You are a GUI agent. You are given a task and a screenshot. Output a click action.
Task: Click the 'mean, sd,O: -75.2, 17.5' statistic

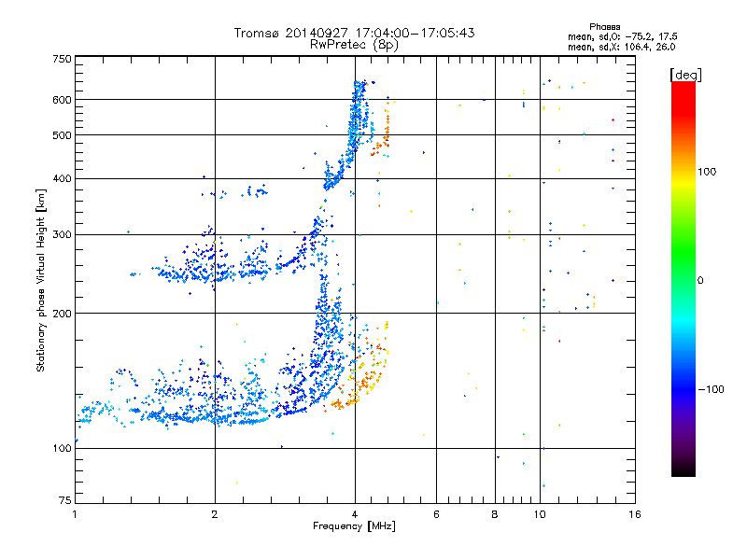tap(622, 36)
